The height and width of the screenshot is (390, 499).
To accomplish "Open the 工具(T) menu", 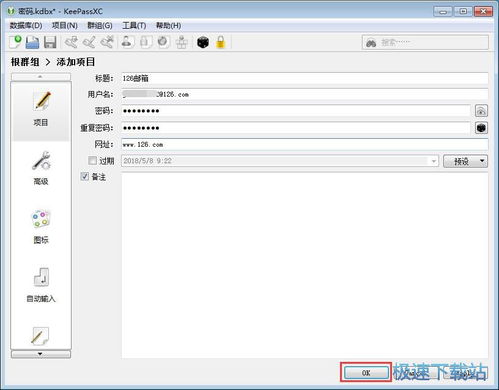I will [134, 26].
